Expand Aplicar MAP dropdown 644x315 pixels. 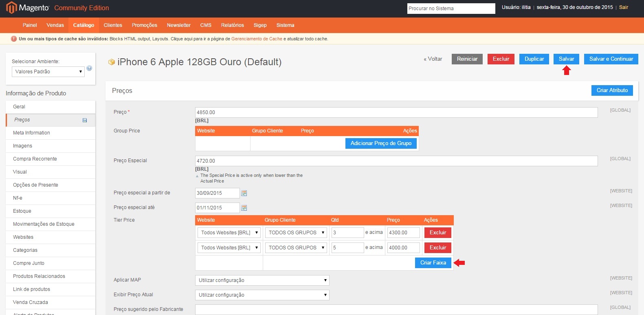click(x=262, y=280)
